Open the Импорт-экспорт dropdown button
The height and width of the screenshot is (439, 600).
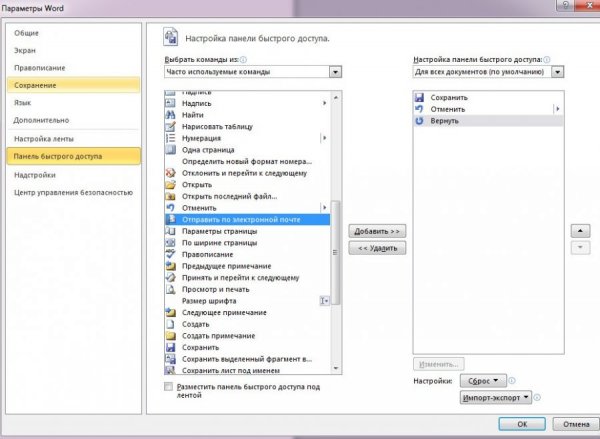point(494,398)
